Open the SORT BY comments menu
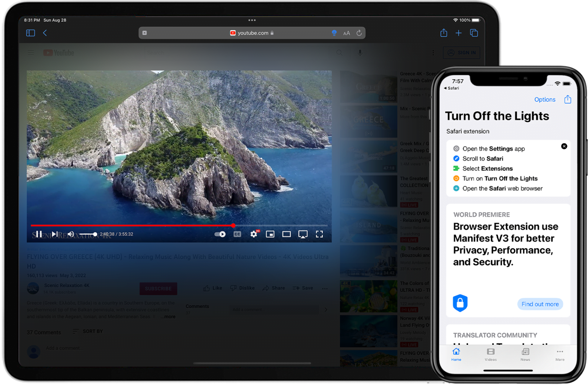Viewport: 588px width, 387px height. pos(88,331)
